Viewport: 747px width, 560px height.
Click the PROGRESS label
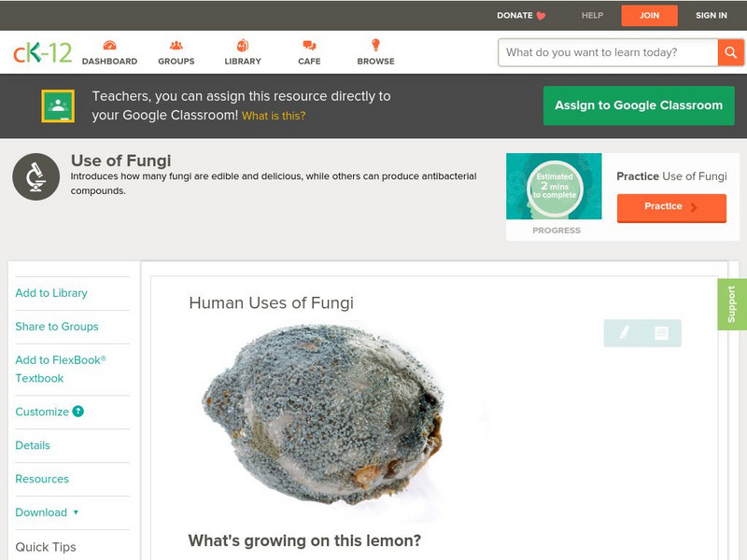pyautogui.click(x=557, y=231)
